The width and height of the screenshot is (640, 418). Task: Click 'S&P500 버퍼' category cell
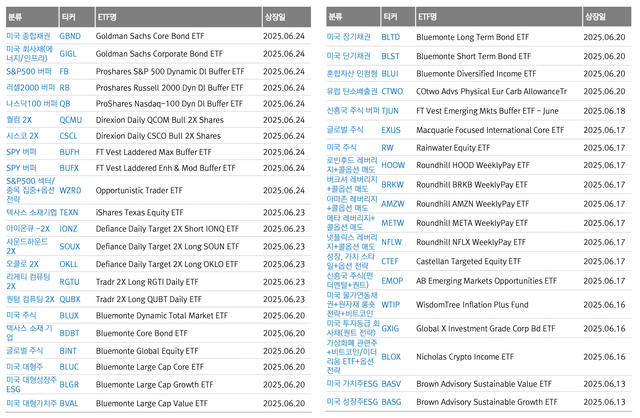29,71
